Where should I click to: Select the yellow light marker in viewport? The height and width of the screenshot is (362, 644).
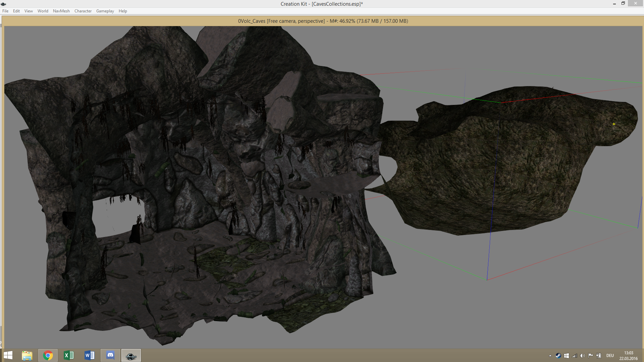(614, 124)
